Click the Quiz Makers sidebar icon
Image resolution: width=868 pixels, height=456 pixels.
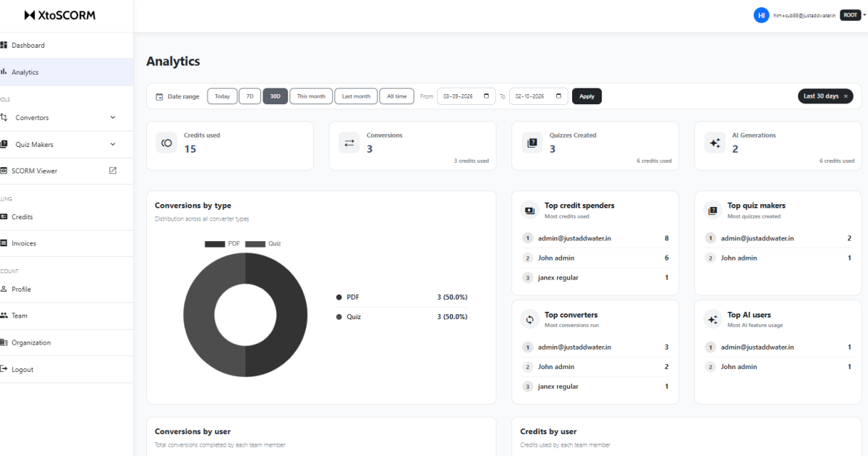tap(4, 144)
